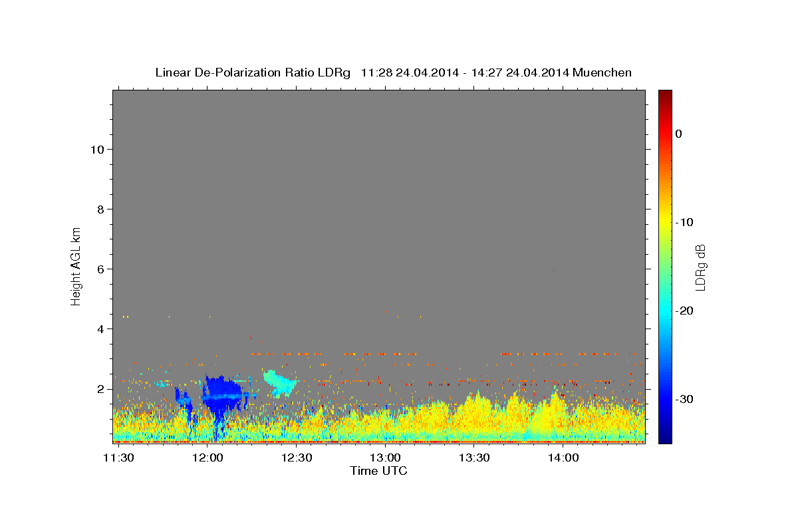Click the height tick label 2
The image size is (798, 532).
point(100,388)
